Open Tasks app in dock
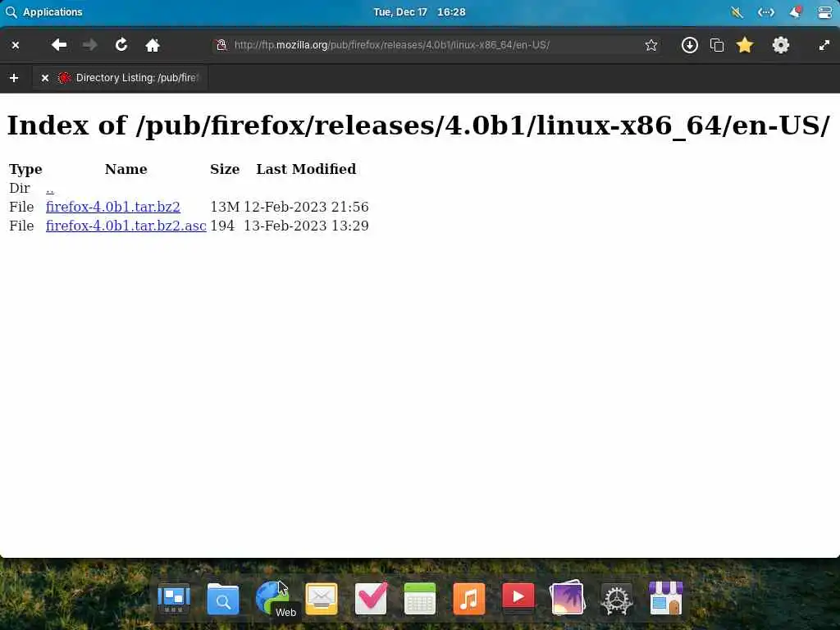 pyautogui.click(x=371, y=598)
